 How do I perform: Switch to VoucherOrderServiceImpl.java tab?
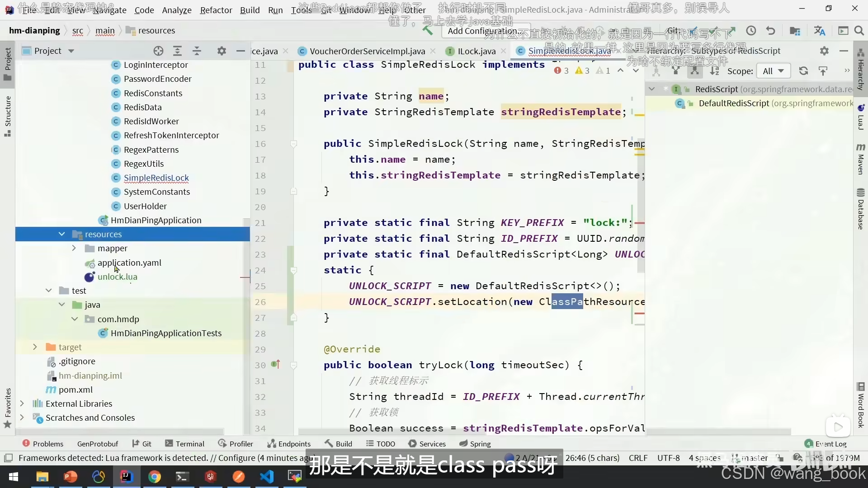[367, 51]
